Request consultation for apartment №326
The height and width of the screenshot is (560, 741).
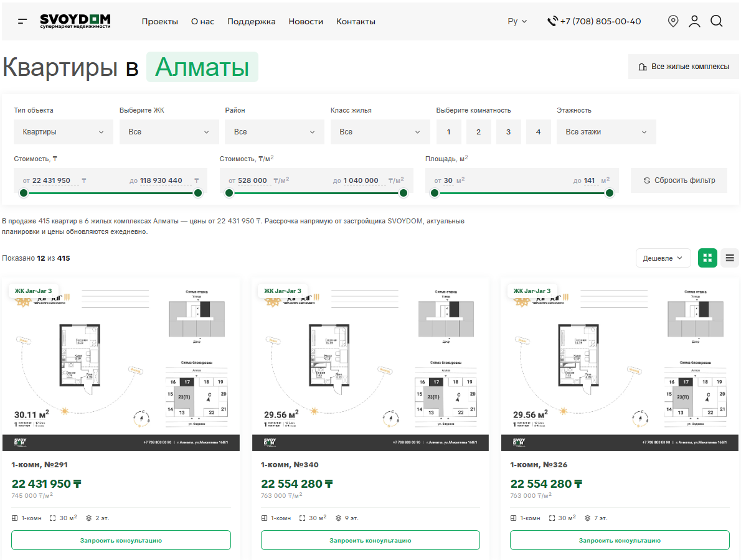pyautogui.click(x=620, y=540)
